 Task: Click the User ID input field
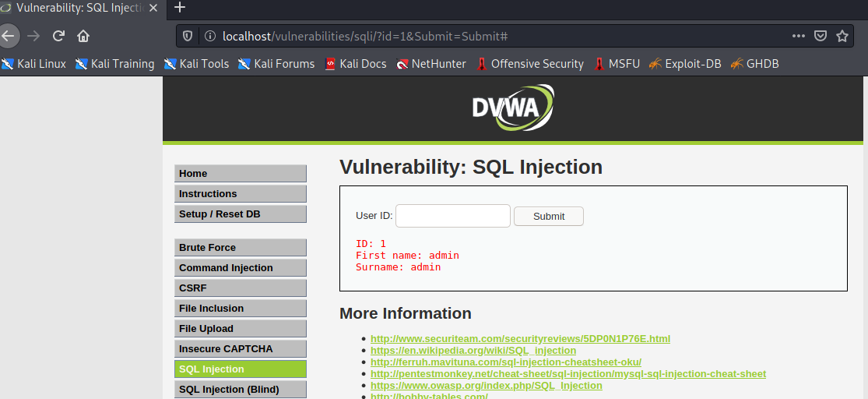[x=453, y=216]
